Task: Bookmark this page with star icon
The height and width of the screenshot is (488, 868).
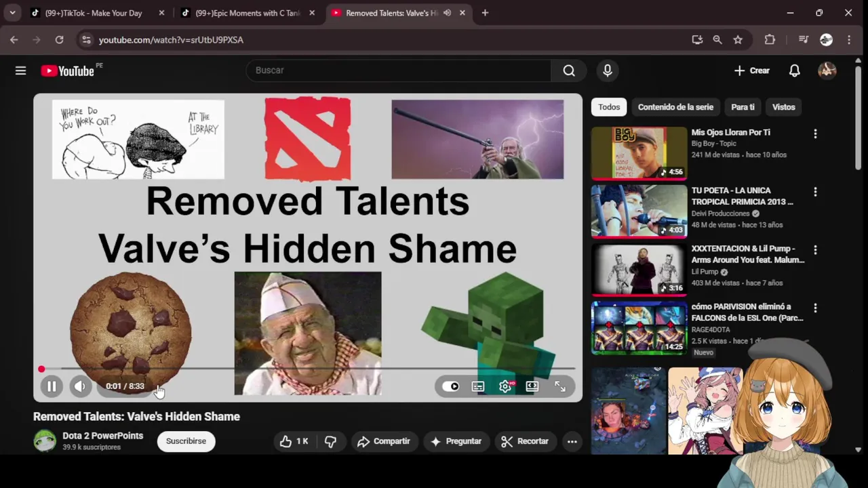Action: [738, 40]
